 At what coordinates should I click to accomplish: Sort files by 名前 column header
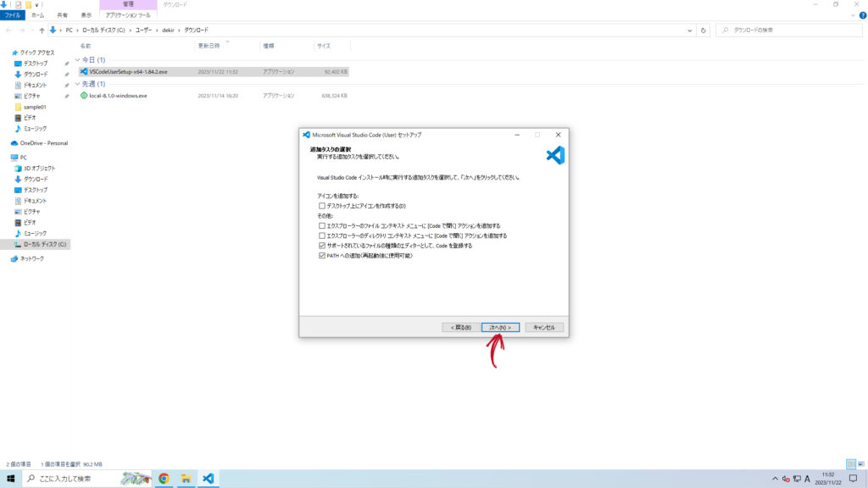point(86,46)
